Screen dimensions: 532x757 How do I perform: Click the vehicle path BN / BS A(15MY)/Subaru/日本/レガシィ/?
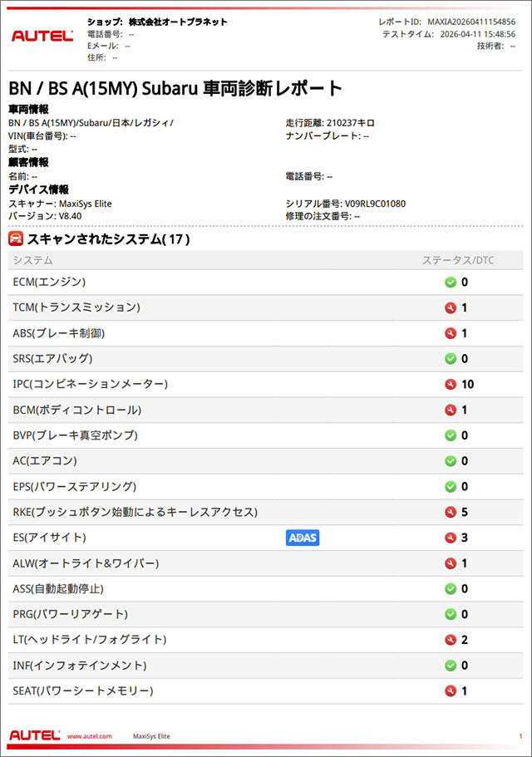pyautogui.click(x=91, y=123)
